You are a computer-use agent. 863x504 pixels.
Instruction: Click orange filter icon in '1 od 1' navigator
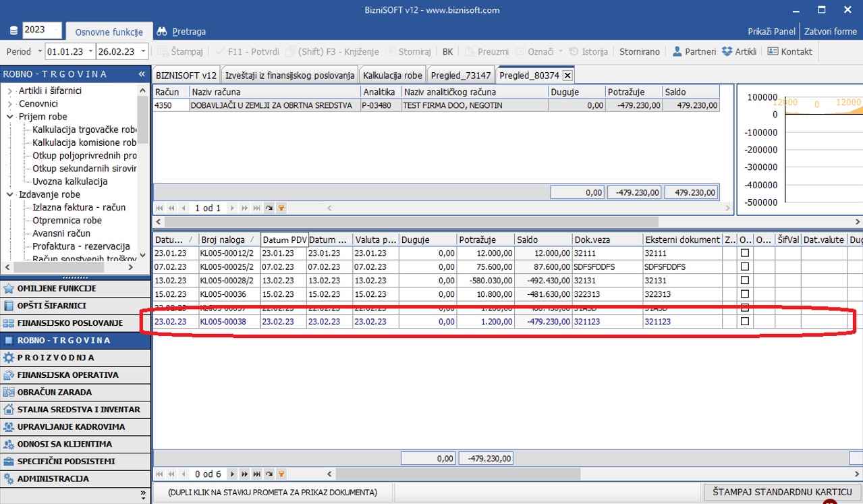coord(281,208)
